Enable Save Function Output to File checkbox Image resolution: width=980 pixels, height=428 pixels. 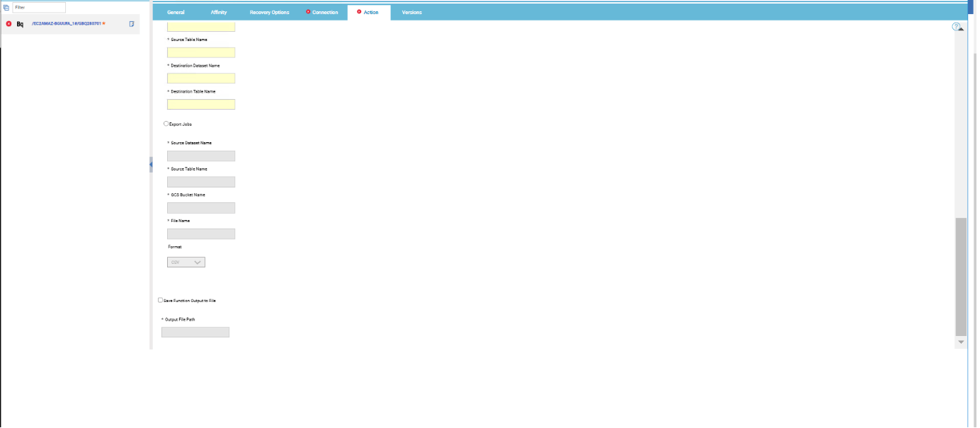click(161, 300)
